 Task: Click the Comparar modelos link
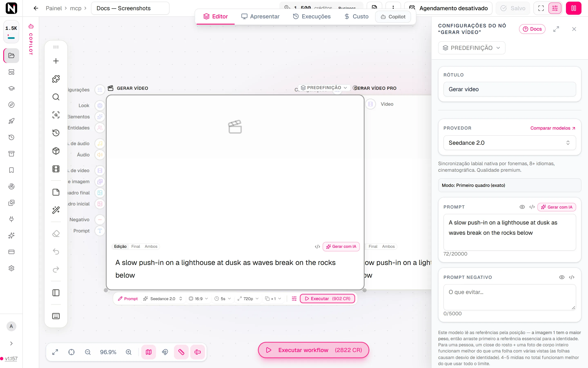tap(552, 128)
